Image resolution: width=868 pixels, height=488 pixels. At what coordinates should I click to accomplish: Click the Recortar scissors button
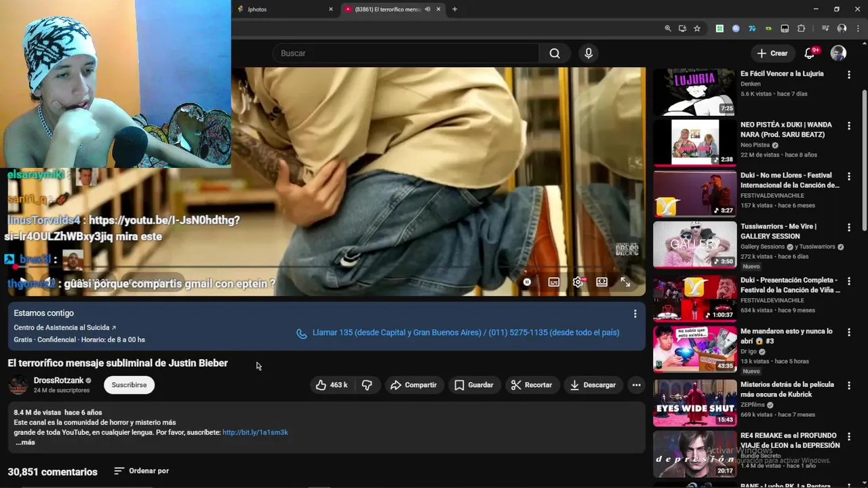point(532,385)
